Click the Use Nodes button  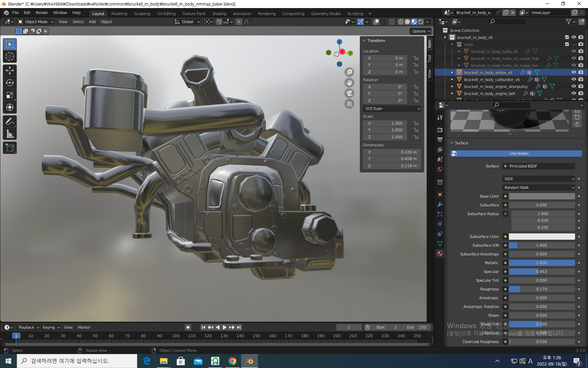point(519,154)
